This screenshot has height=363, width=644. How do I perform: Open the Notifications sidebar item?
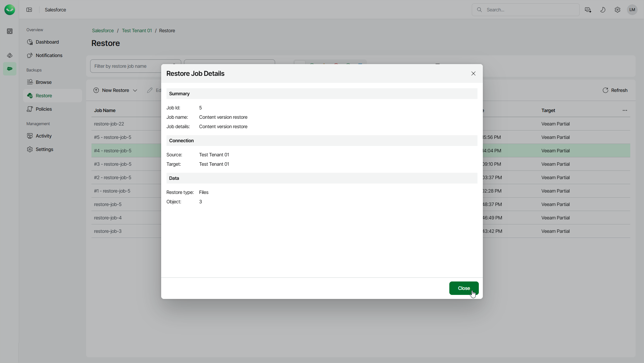(49, 55)
